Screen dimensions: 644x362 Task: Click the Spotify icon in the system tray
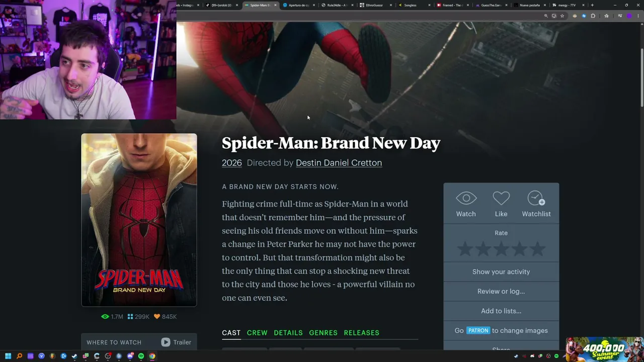pyautogui.click(x=556, y=356)
